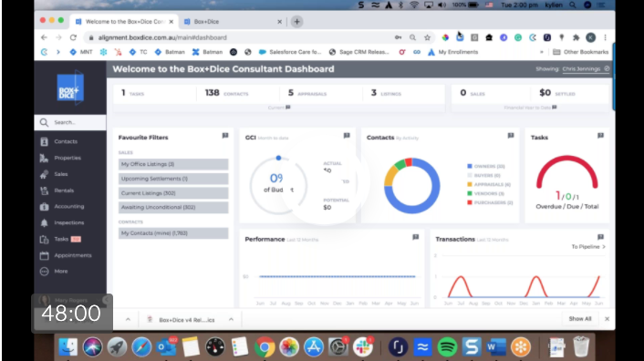Expand the More sidebar menu
Viewport: 644px width, 361px height.
coord(60,272)
